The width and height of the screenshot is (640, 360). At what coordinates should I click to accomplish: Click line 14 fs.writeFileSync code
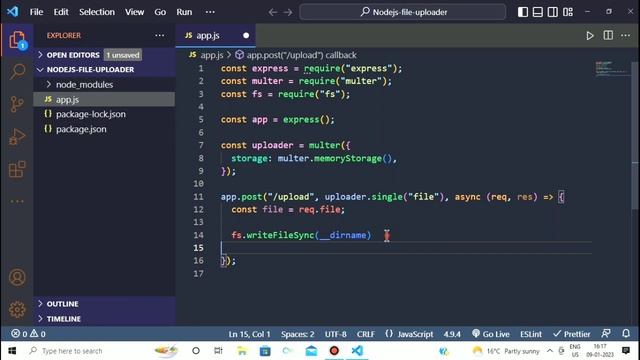[301, 235]
